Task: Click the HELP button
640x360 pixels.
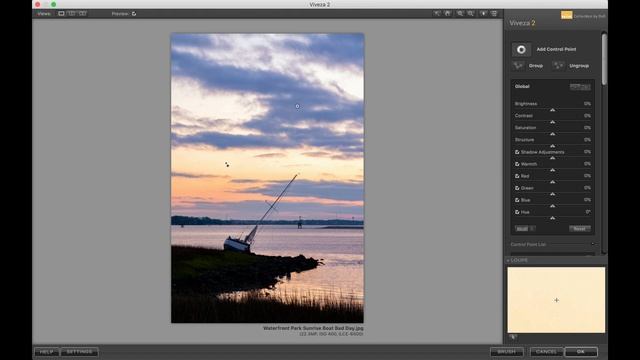Action: (47, 352)
